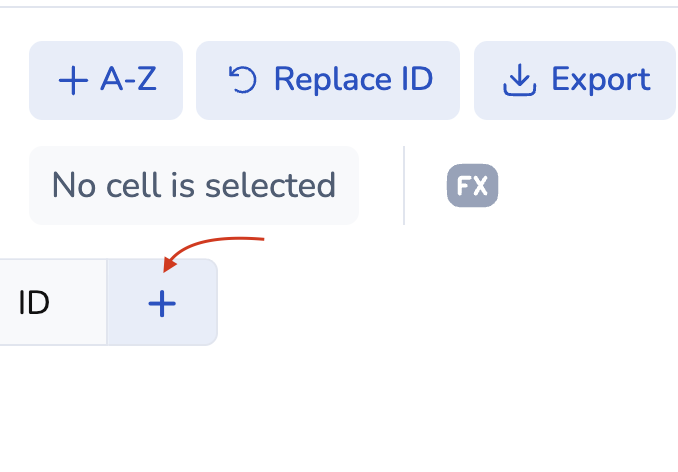
Task: Click the "ID" text in the header cell
Action: click(34, 304)
